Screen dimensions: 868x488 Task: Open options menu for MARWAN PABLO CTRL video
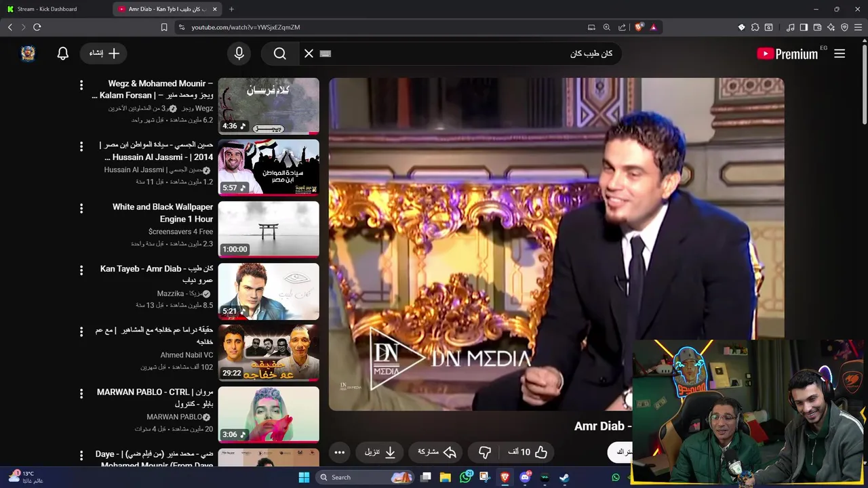[x=81, y=394]
